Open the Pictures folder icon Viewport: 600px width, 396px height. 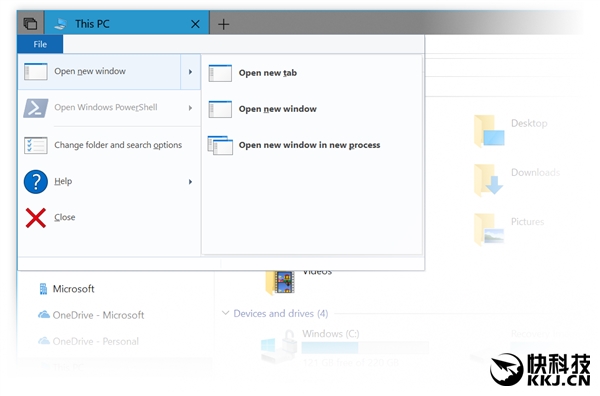[x=489, y=229]
